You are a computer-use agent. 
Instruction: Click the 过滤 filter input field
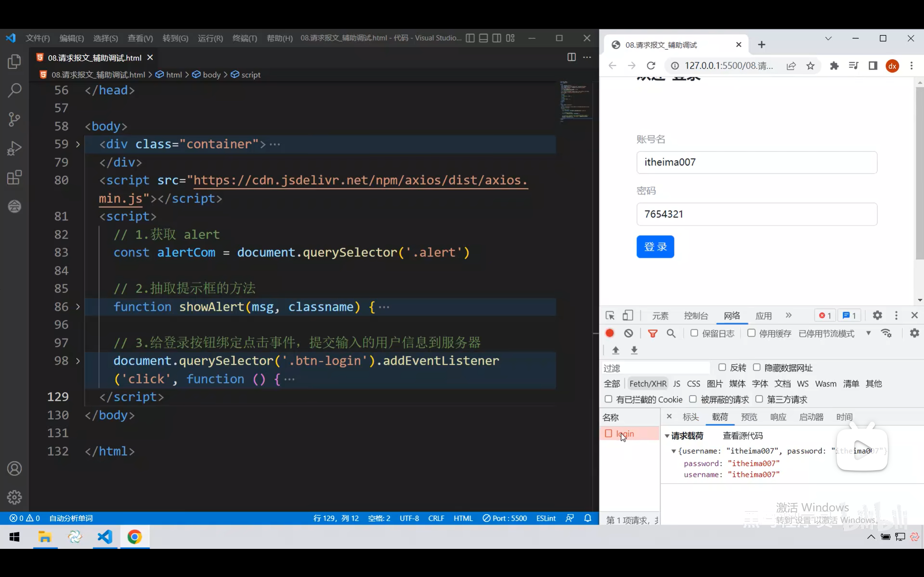655,368
